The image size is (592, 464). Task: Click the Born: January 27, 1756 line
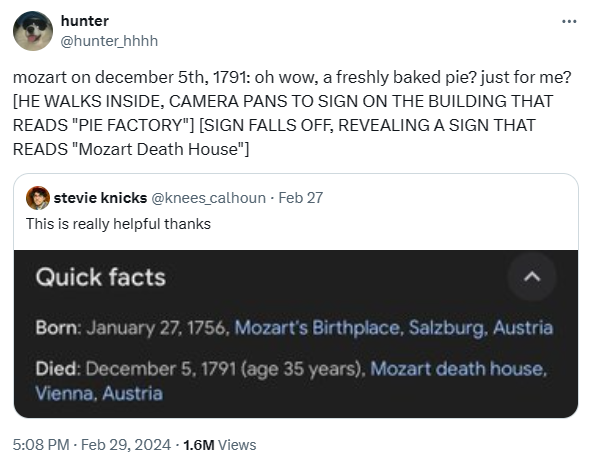pos(132,327)
